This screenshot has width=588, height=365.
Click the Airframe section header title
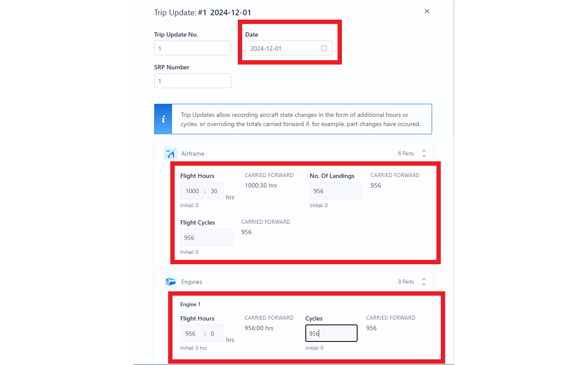193,154
